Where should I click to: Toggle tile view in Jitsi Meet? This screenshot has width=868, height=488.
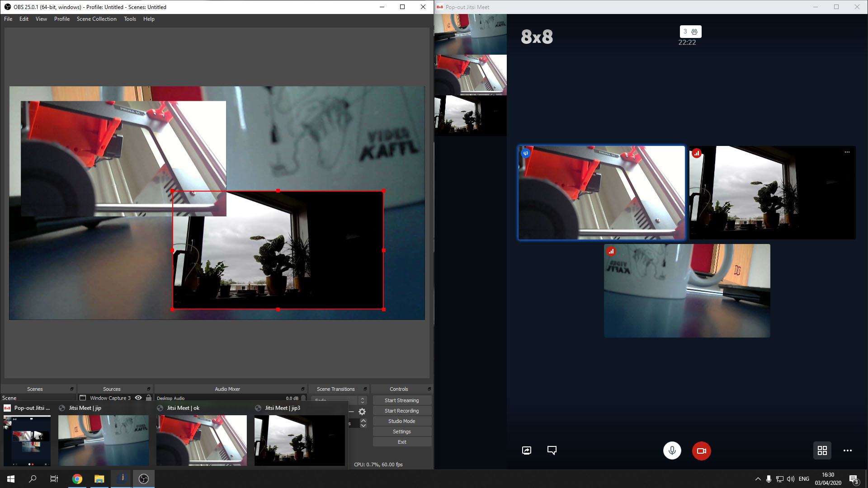[822, 450]
